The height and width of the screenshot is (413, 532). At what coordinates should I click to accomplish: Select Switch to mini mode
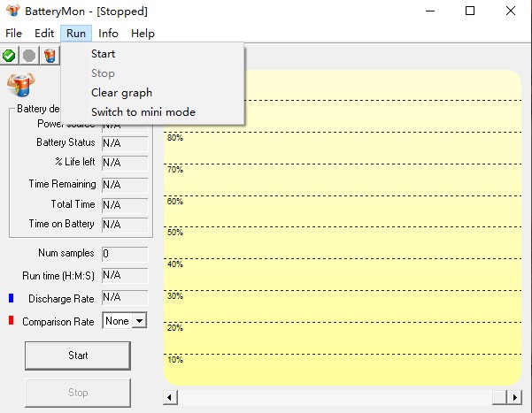pos(152,112)
